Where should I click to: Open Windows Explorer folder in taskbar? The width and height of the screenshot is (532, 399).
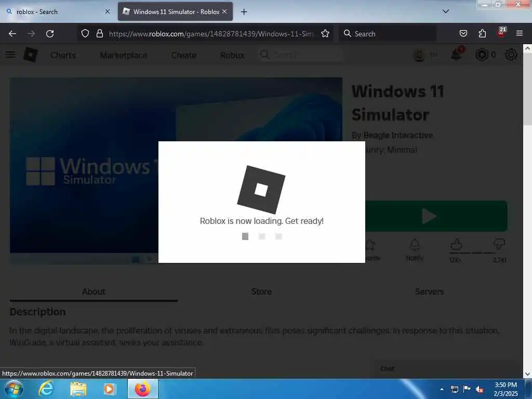pos(78,389)
